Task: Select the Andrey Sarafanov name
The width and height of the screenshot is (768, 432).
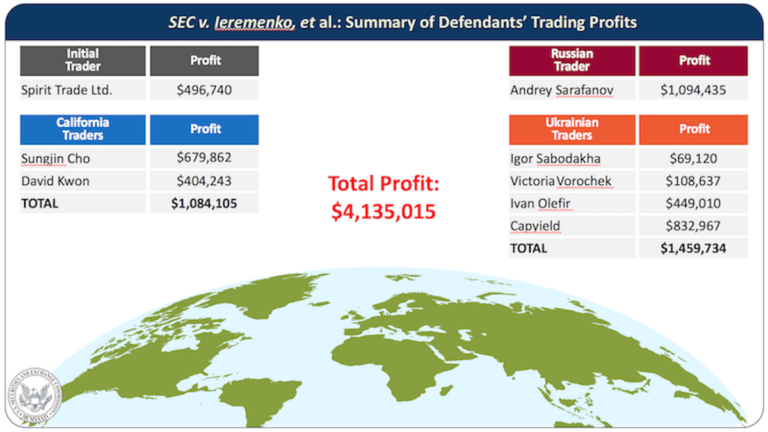Action: [x=564, y=90]
